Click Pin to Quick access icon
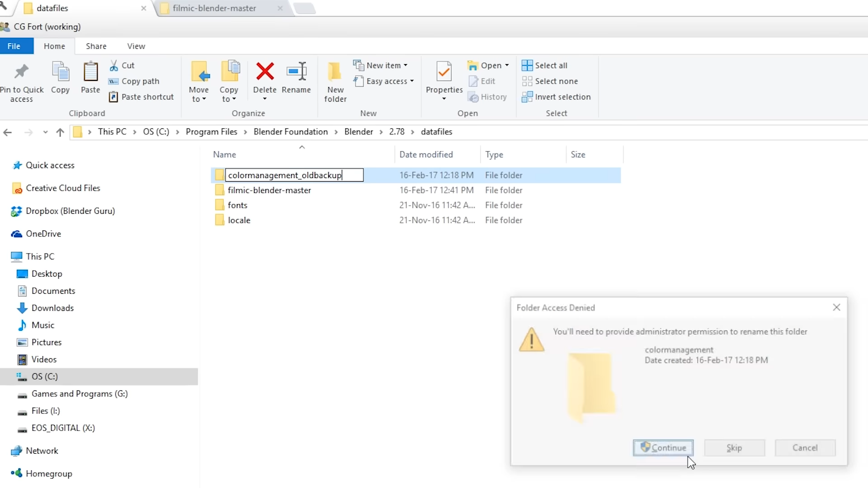This screenshot has width=868, height=488. point(21,71)
